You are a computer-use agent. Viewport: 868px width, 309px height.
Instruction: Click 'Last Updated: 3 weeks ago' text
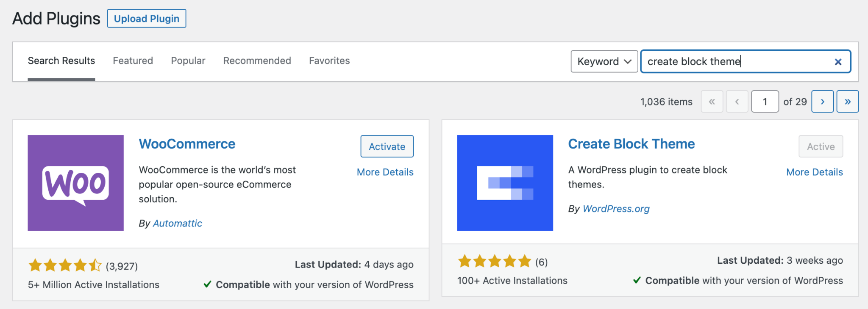(x=780, y=260)
